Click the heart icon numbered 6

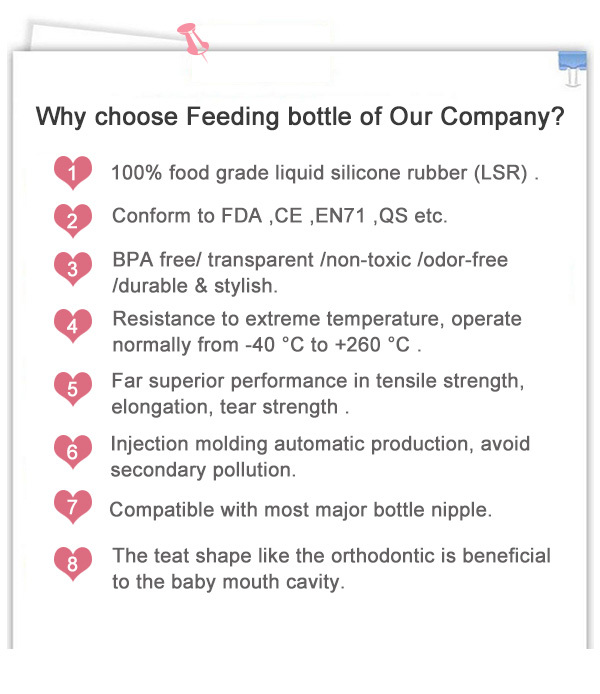[x=73, y=451]
